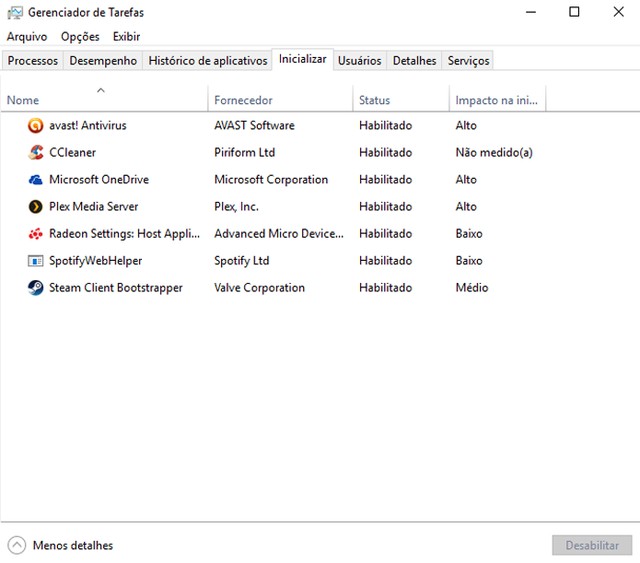This screenshot has height=563, width=640.
Task: Minimize the Gerenciador de Tarefas window
Action: click(531, 12)
